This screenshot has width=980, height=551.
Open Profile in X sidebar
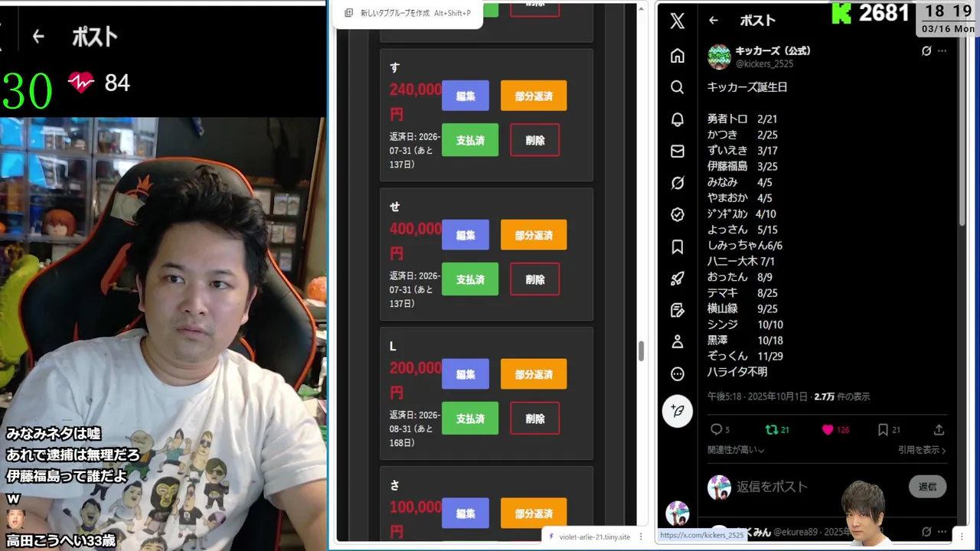click(x=678, y=342)
